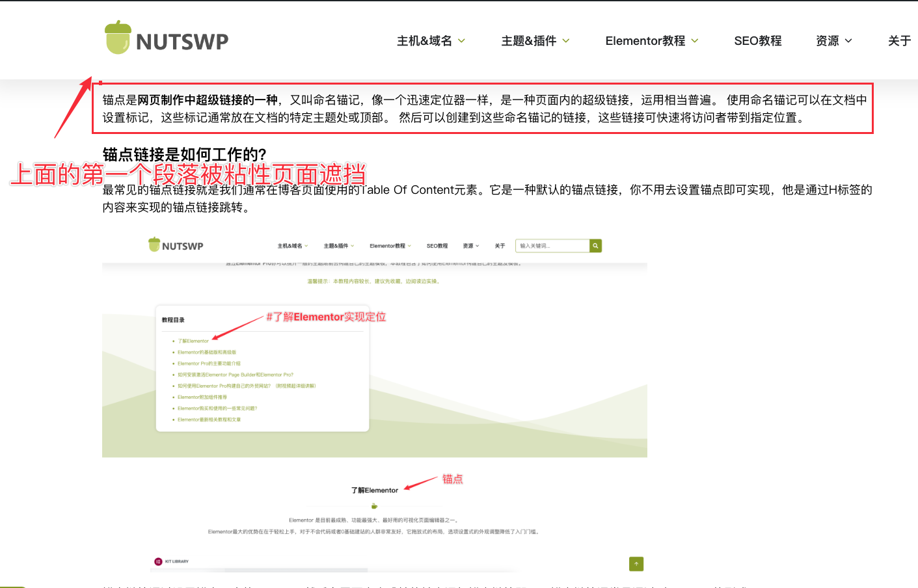The width and height of the screenshot is (918, 588).
Task: Follow the Elementor Pro的主要功能介绍 link
Action: [209, 364]
